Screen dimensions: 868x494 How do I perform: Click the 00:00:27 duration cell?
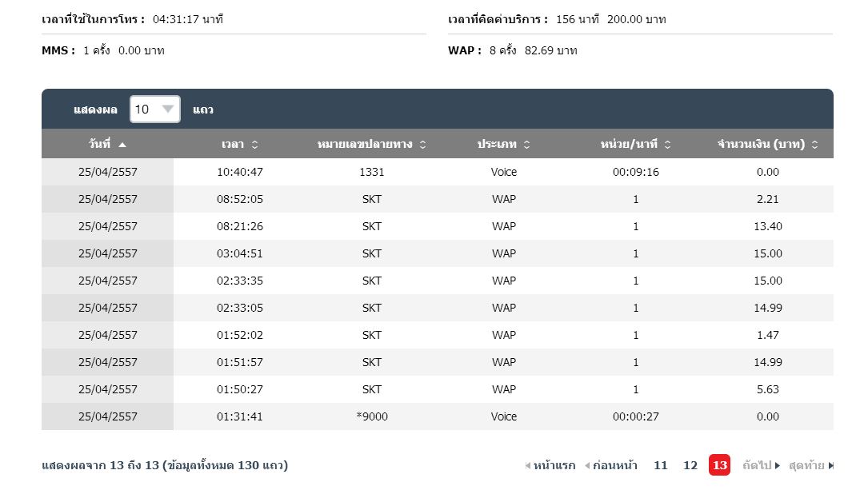tap(635, 416)
